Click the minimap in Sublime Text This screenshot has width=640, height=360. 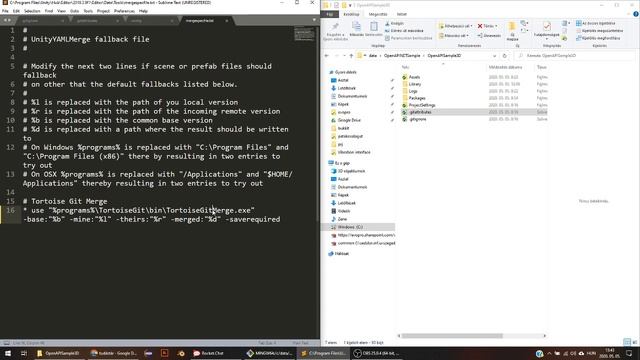click(304, 35)
